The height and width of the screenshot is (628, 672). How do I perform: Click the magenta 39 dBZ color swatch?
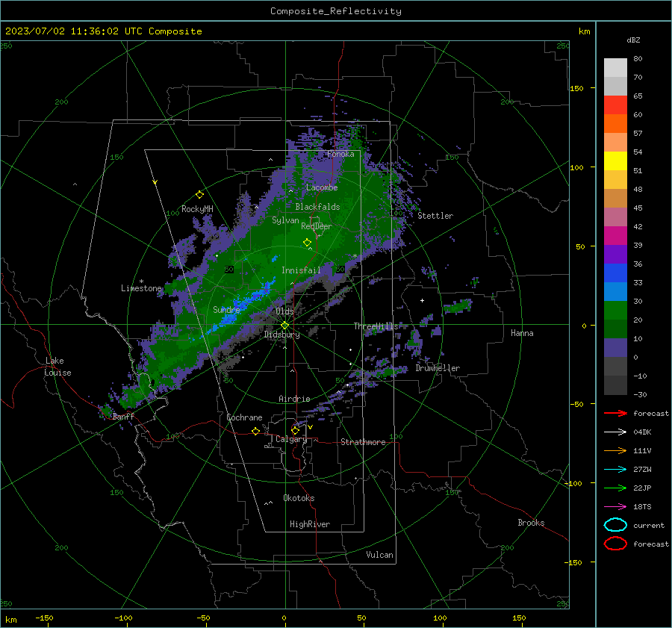click(x=615, y=235)
